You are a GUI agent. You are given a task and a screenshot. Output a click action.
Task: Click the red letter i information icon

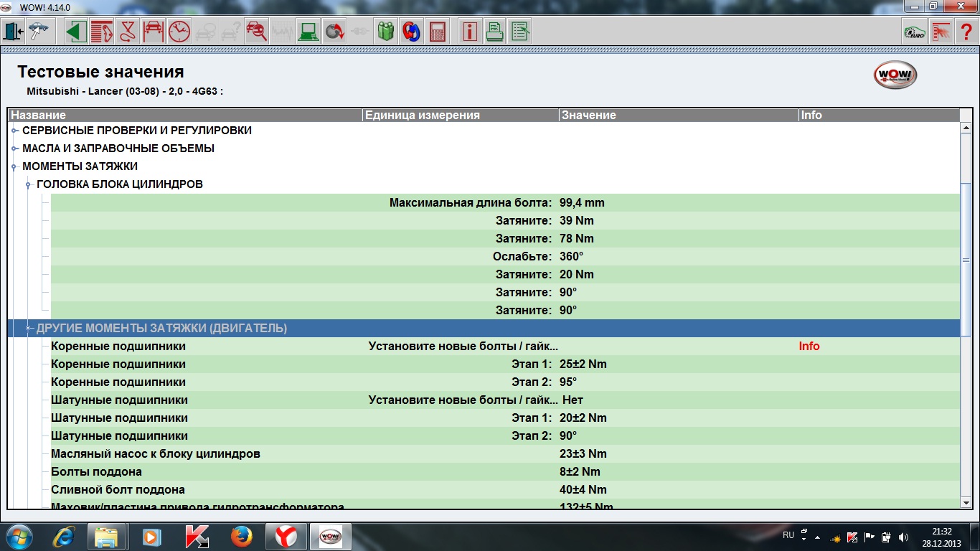pyautogui.click(x=469, y=32)
